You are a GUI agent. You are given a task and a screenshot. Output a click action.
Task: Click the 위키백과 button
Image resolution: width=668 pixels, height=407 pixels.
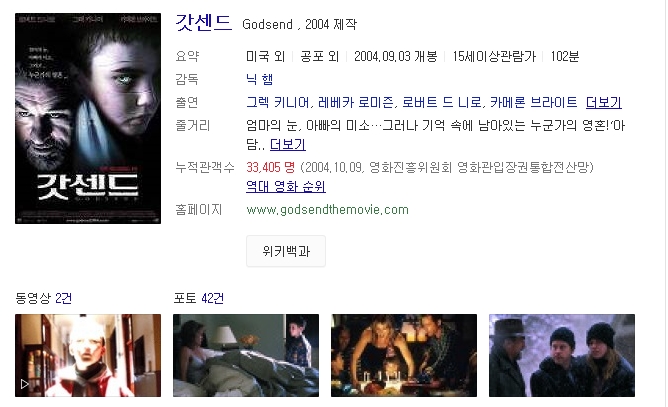pos(286,251)
